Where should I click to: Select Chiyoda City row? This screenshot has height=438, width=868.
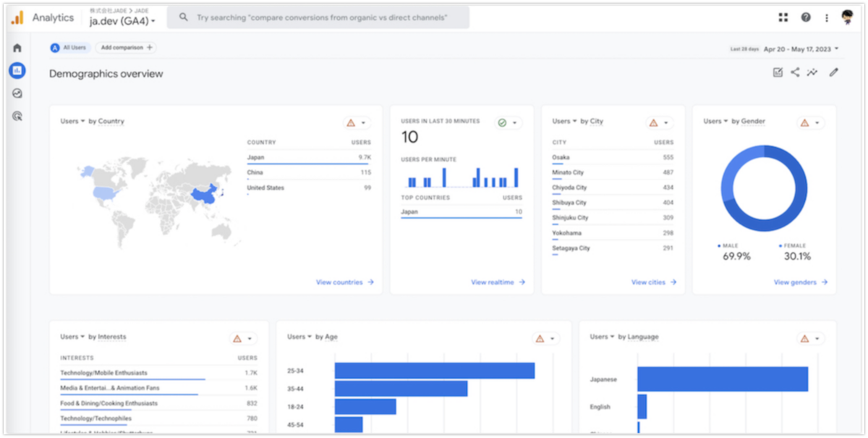click(613, 188)
